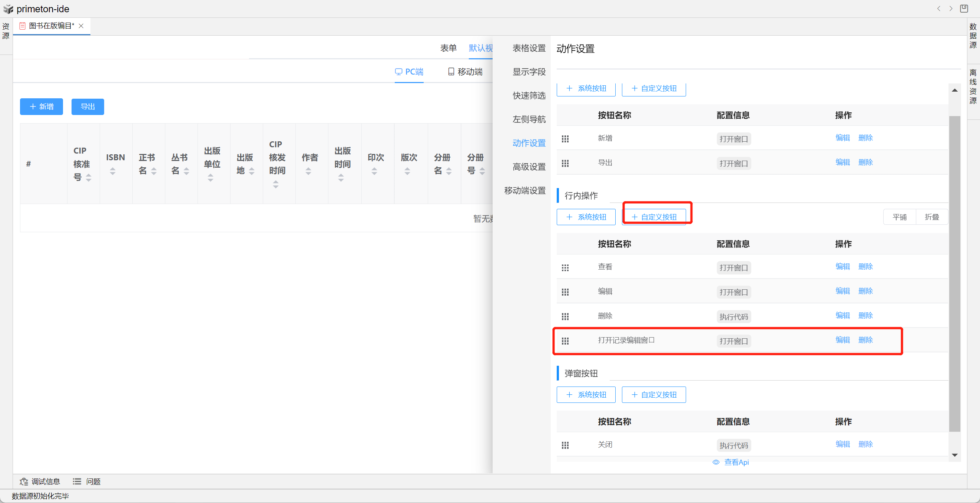Screen dimensions: 980x503
Task: Switch preview to 移动端
Action: (465, 72)
